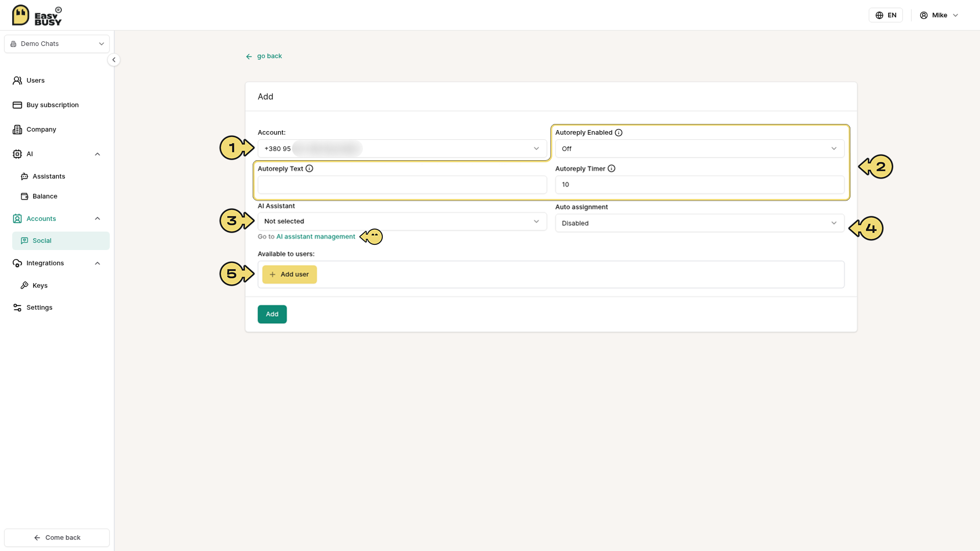Click the Keys icon in sidebar
Image resolution: width=980 pixels, height=551 pixels.
24,286
